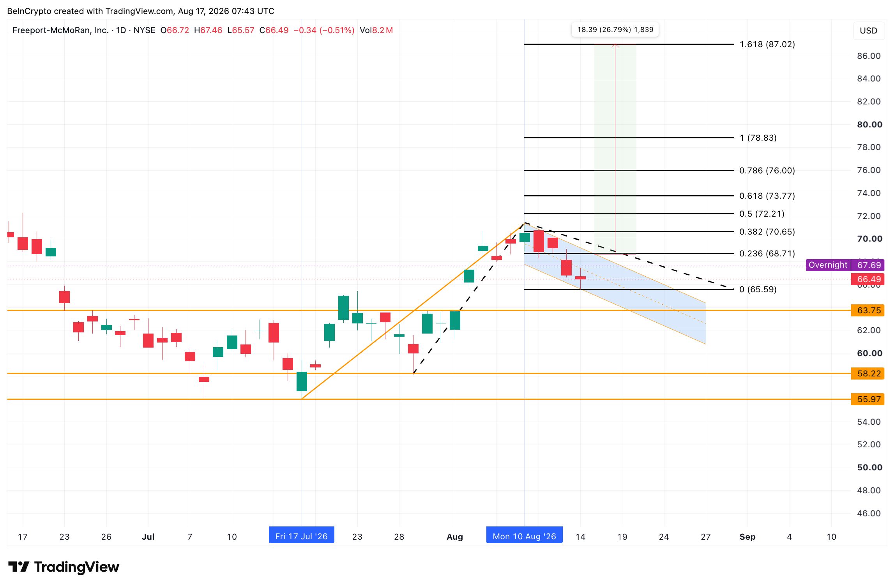Screen dimensions: 894x588
Task: Select the 0.786 (76.00) Fibonacci label
Action: tap(767, 170)
